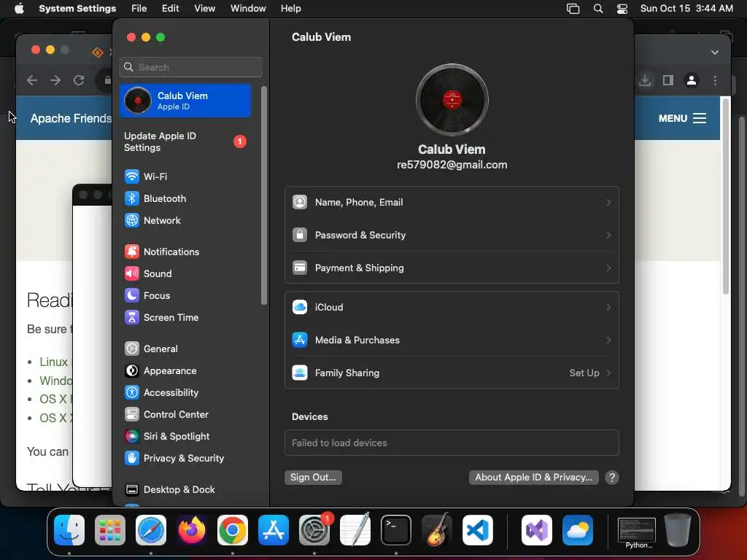
Task: Open the View menu
Action: (x=204, y=9)
